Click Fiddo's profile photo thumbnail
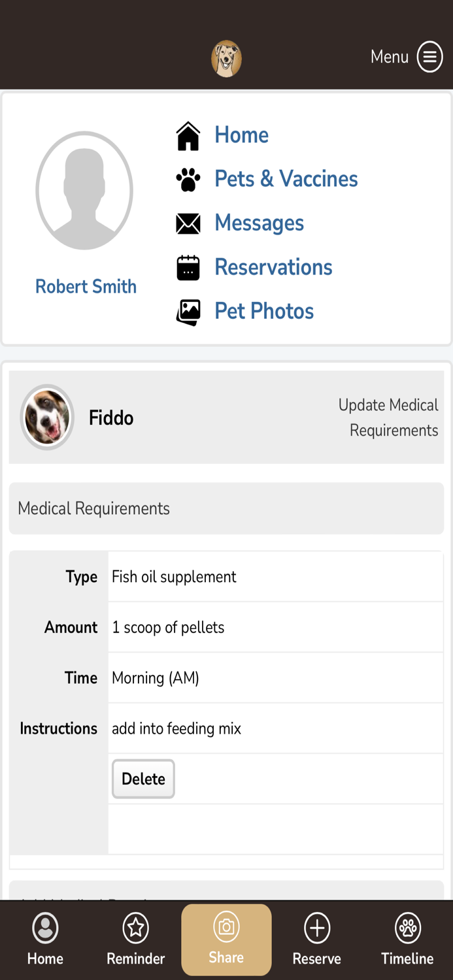453x980 pixels. 47,417
